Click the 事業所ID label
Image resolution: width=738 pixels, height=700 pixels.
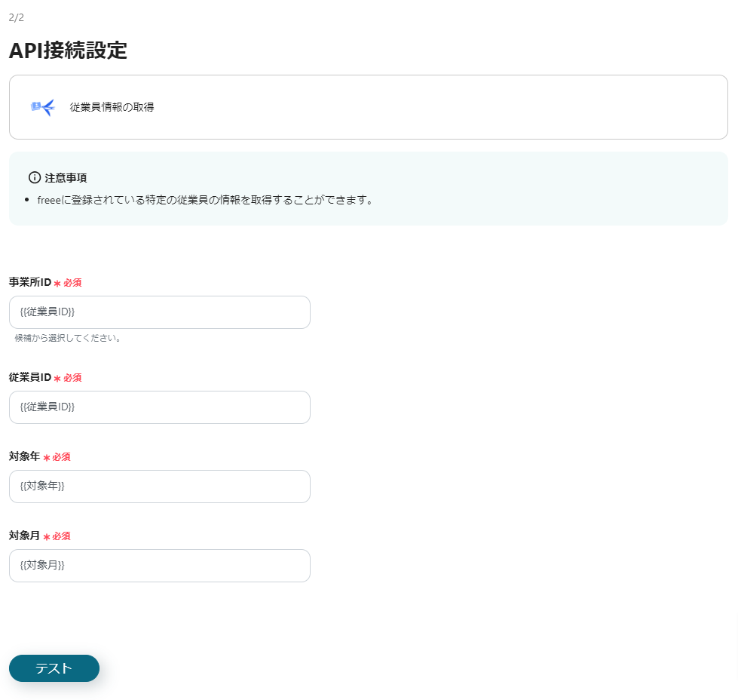[x=30, y=282]
